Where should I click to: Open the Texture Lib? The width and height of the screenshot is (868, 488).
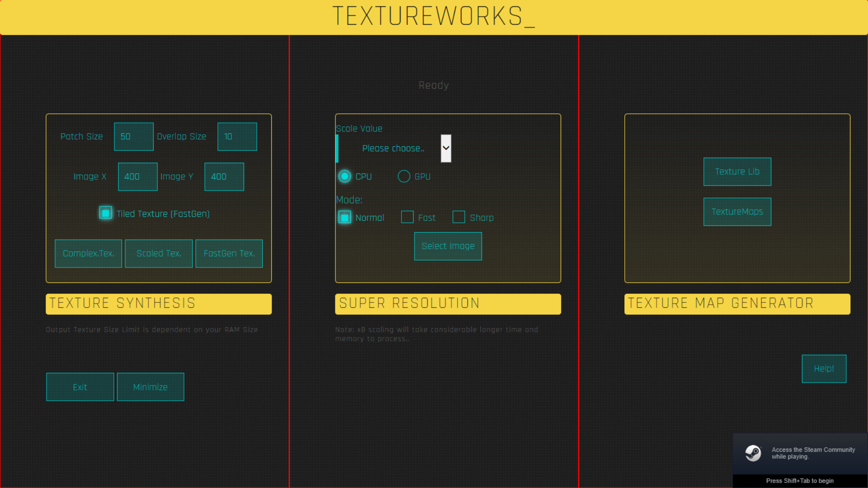[x=737, y=172]
